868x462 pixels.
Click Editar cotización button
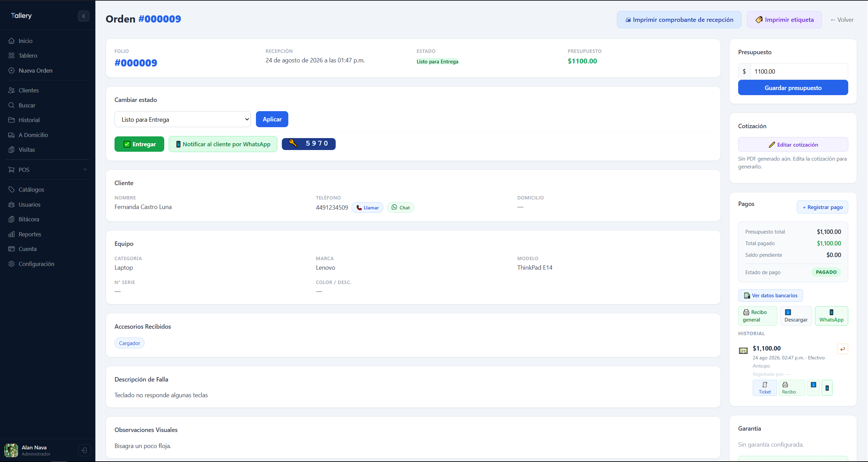tap(793, 145)
